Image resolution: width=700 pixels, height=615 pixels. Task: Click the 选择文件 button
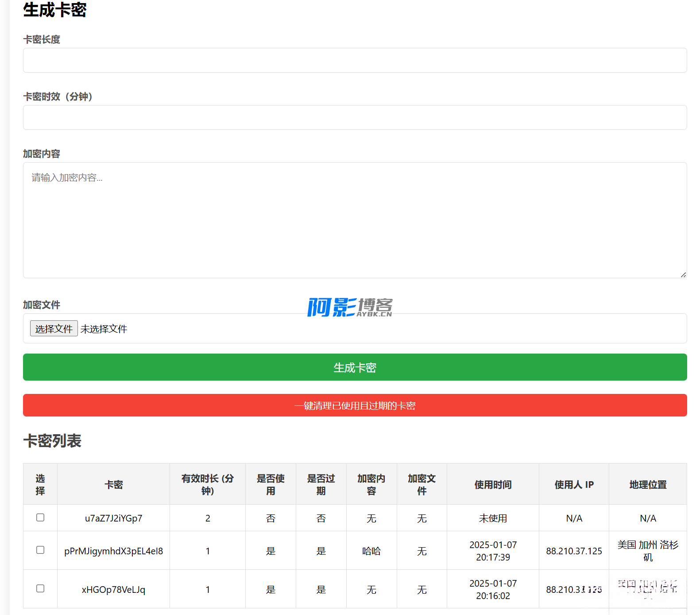pyautogui.click(x=54, y=329)
